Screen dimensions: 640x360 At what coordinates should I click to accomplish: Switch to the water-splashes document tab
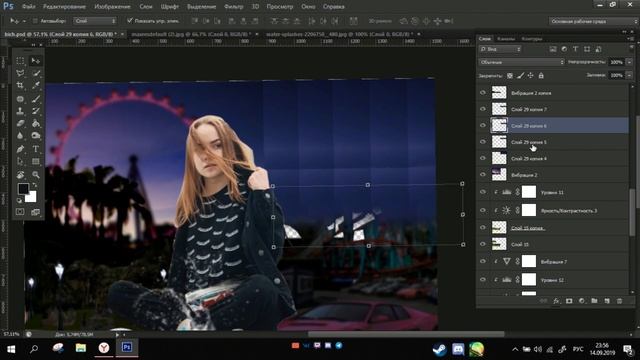point(339,34)
